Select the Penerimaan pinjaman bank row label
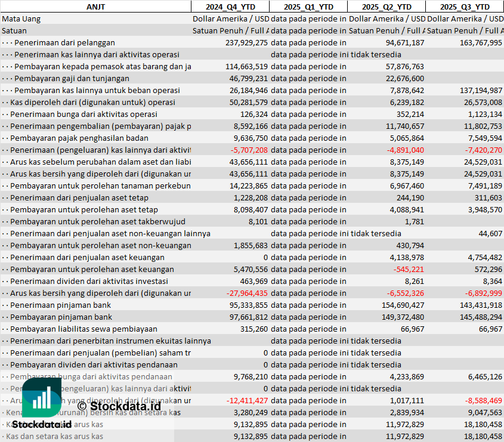Viewport: 504px width, 442px height. coord(60,305)
